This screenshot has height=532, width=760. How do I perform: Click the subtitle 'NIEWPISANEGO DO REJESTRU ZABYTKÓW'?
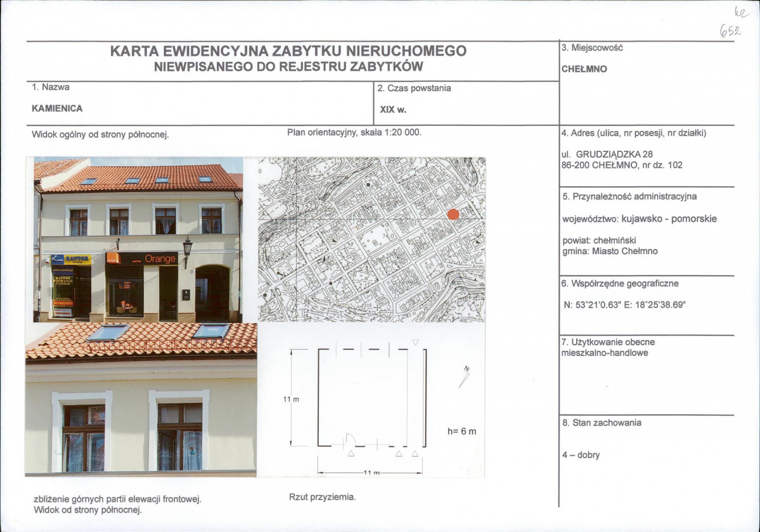288,66
